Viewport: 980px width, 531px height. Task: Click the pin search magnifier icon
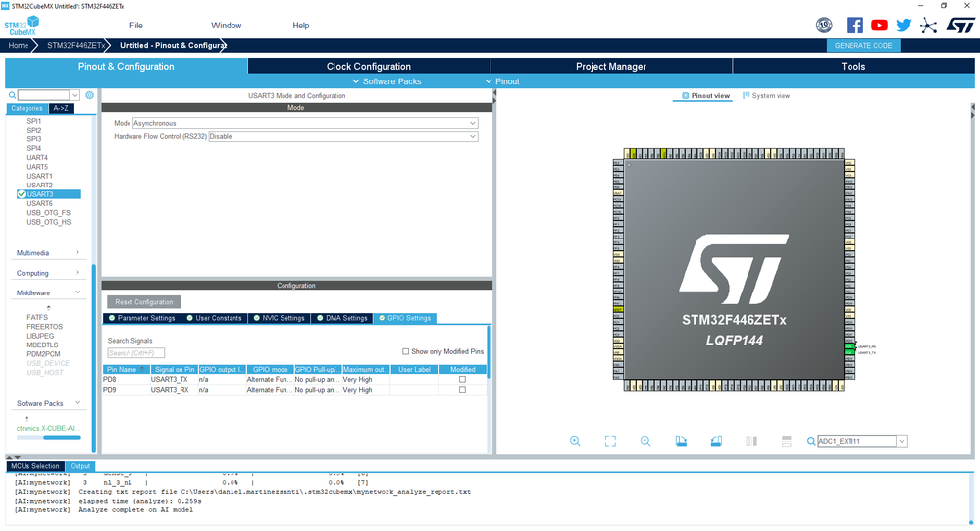pos(811,441)
